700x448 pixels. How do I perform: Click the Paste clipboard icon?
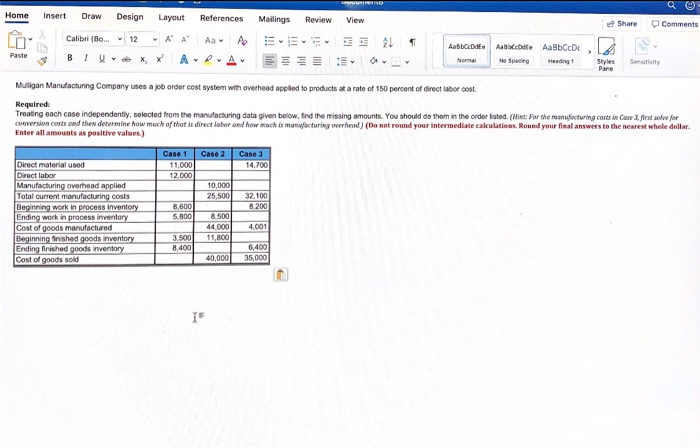point(17,40)
